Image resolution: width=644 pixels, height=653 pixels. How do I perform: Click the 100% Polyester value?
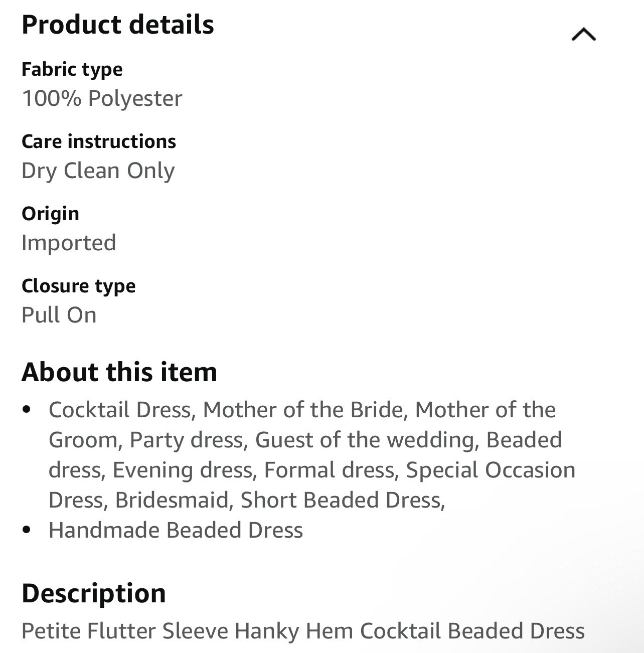[x=102, y=98]
